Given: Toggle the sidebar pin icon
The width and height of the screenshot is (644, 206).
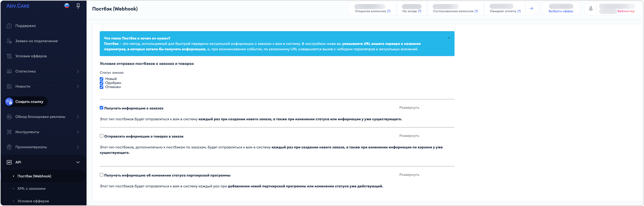Looking at the screenshot, I should (x=78, y=6).
